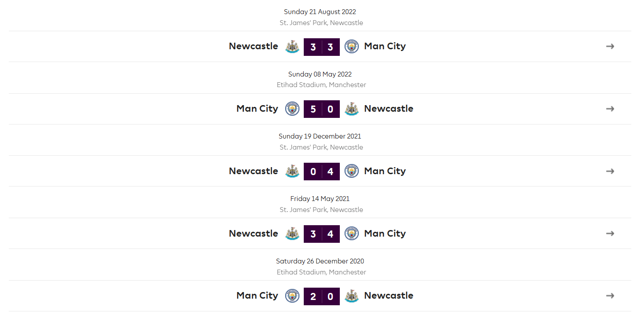644x318 pixels.
Task: Select Man City name in 0-4 match
Action: [385, 171]
